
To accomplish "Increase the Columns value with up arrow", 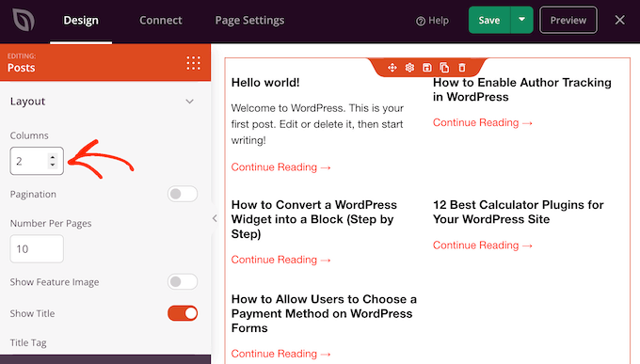I will click(53, 157).
